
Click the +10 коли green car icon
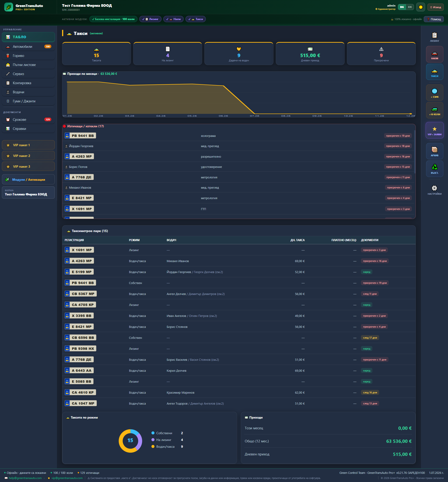click(x=434, y=111)
